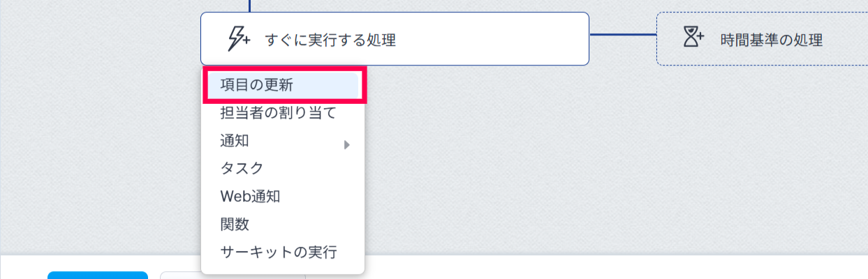
Task: Click the hourglass scheduled action icon
Action: point(693,38)
